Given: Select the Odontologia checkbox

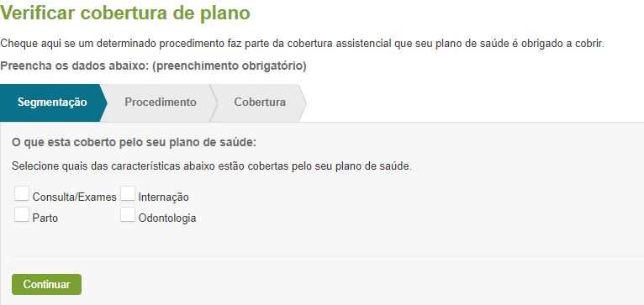Looking at the screenshot, I should pos(128,215).
